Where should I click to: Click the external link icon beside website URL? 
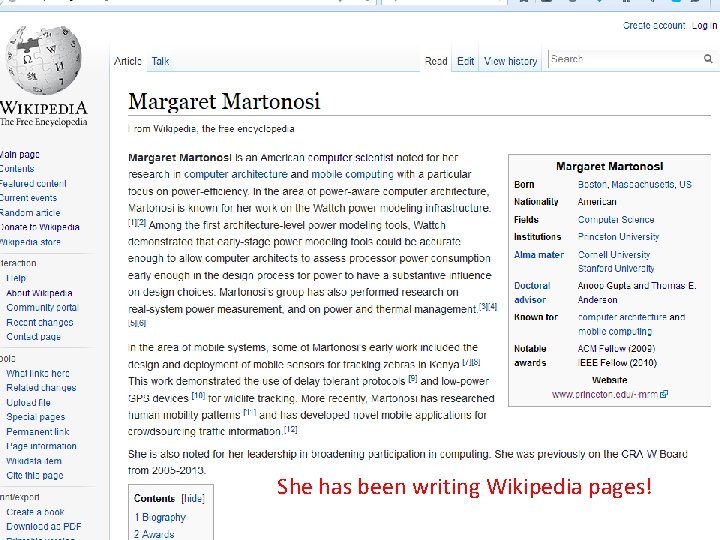(x=664, y=394)
